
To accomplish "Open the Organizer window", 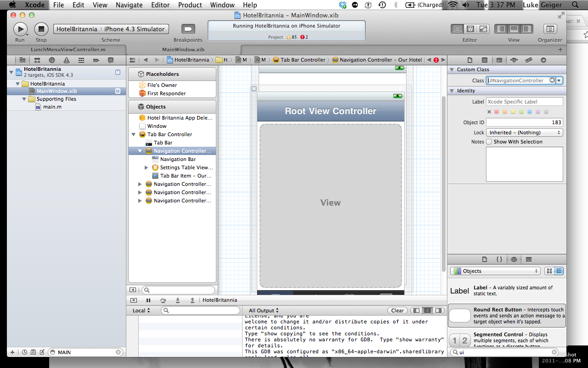I will (x=550, y=29).
